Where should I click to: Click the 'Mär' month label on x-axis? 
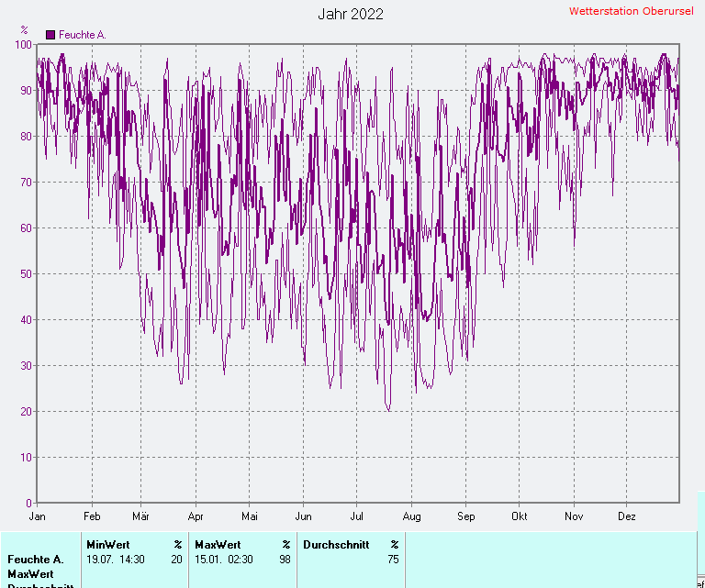(140, 516)
